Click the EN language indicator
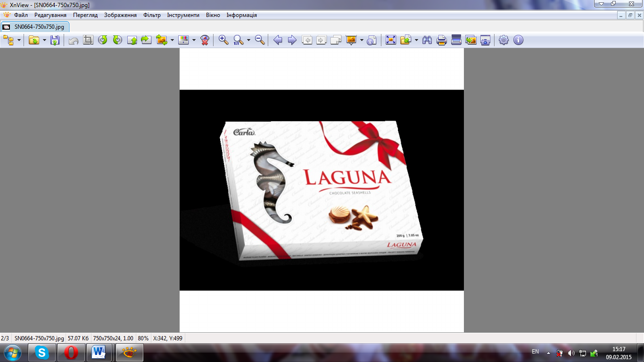The width and height of the screenshot is (644, 362). 535,352
